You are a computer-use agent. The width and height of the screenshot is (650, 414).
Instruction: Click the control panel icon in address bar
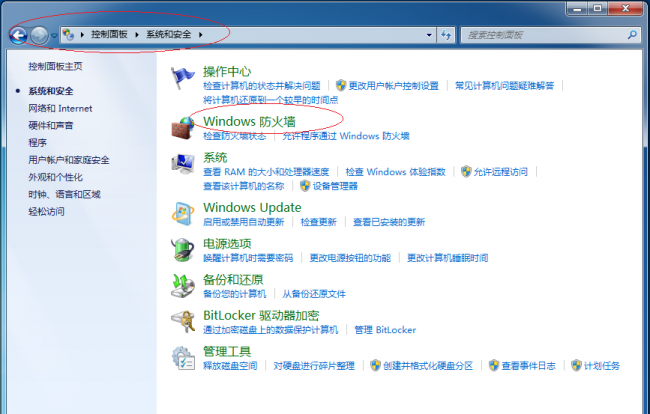pos(68,35)
